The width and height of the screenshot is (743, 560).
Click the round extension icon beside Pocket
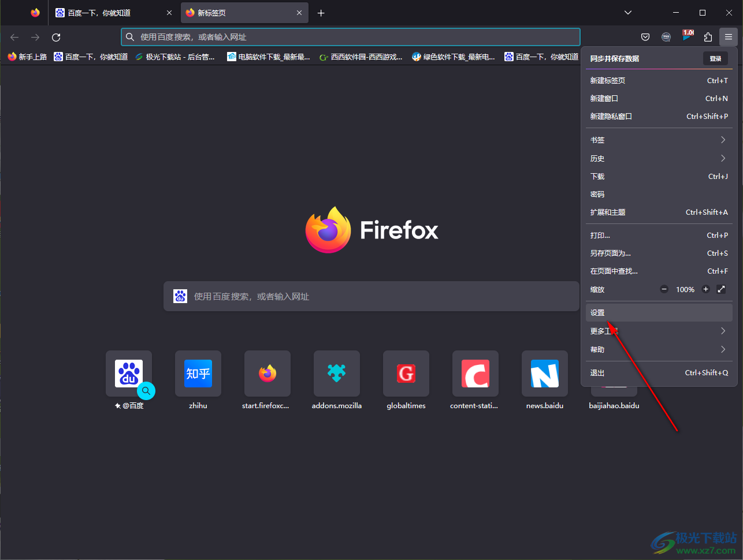click(666, 37)
